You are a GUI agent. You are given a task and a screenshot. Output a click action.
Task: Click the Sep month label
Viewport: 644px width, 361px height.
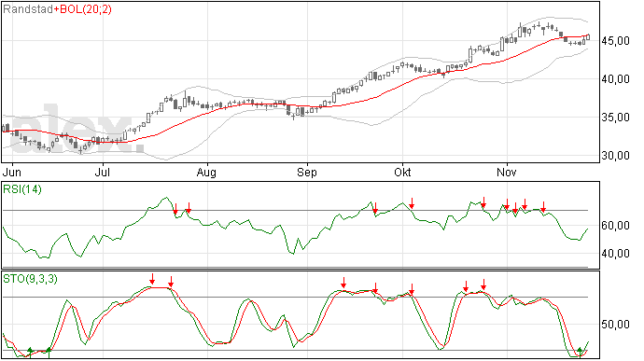tap(307, 172)
